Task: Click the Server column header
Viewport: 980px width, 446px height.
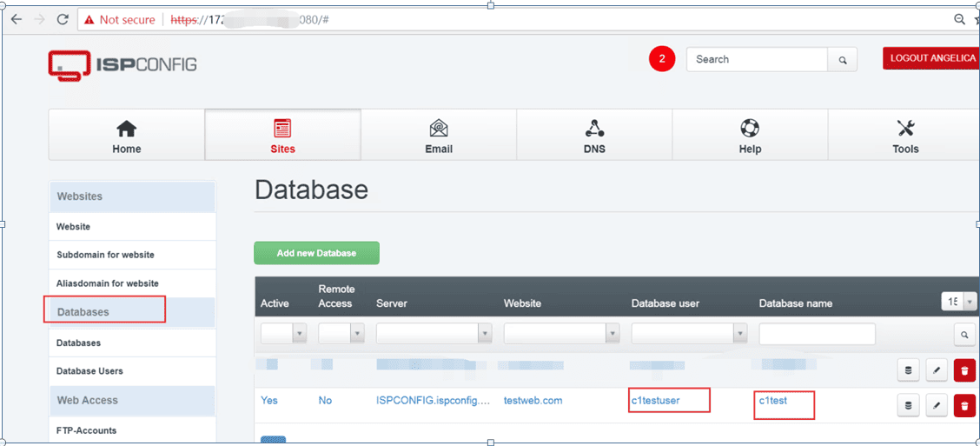Action: [392, 303]
